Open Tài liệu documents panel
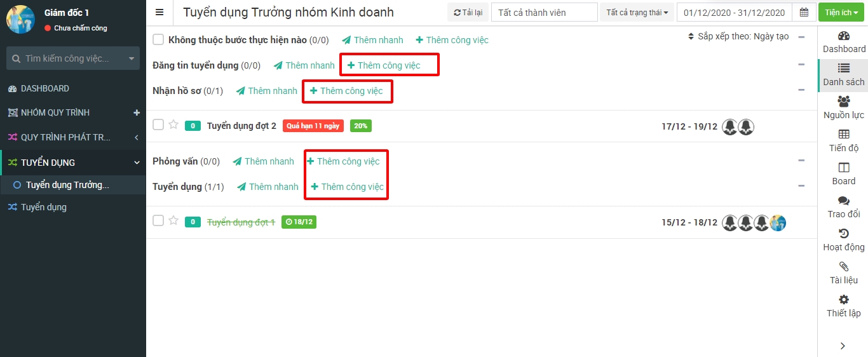 pos(843,273)
